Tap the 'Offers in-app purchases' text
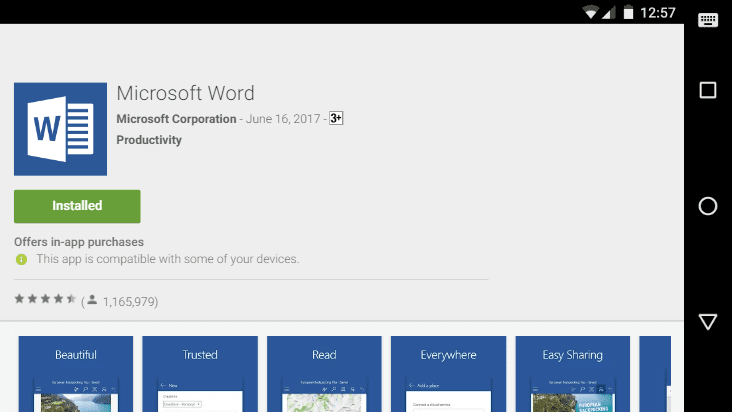 (79, 242)
